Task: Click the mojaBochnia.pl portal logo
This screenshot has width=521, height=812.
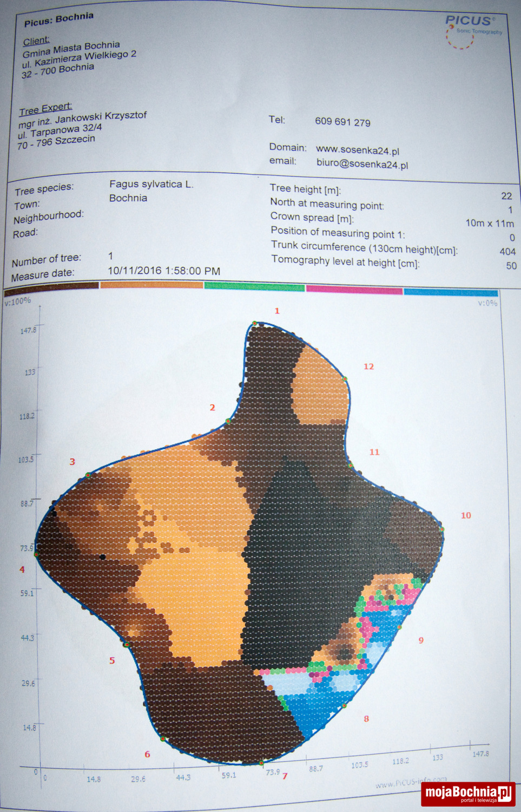Action: 468,794
